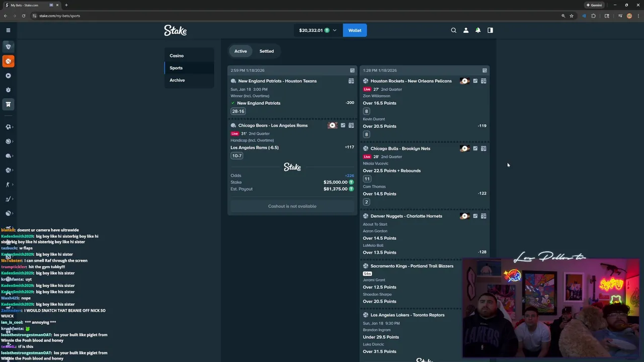Open the Wallet
Image resolution: width=644 pixels, height=362 pixels.
point(355,30)
